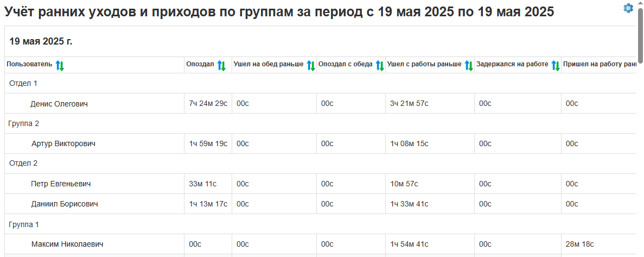Sort by Опоздал column arrows
Screen dimensions: 644x257
pos(221,66)
